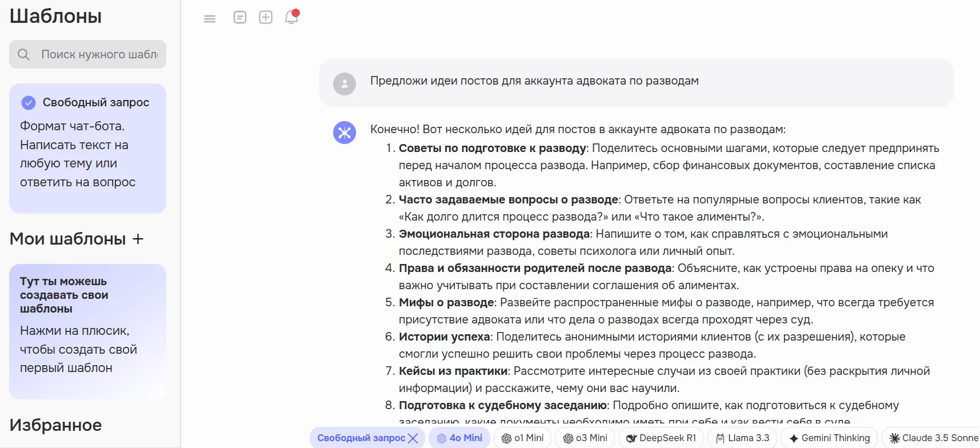Toggle the Свободный запрос checkmark
Viewport: 980px width, 448px height.
point(28,103)
